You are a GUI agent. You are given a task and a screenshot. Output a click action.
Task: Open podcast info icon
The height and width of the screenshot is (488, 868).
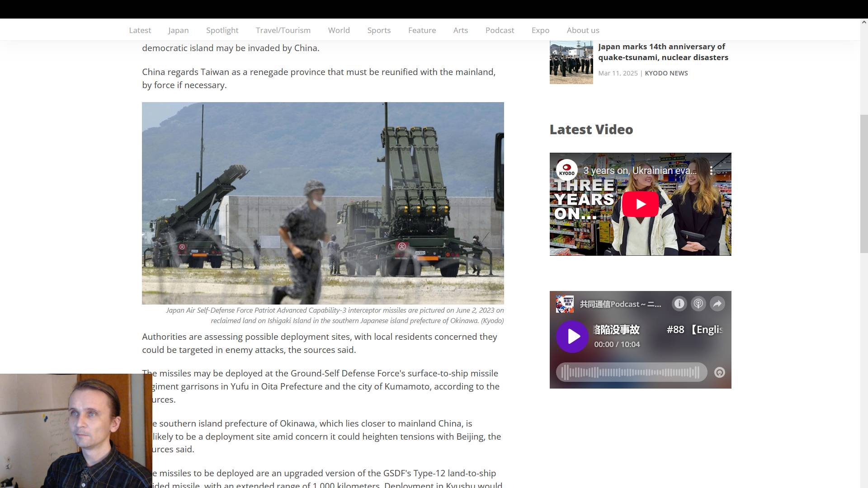point(679,304)
